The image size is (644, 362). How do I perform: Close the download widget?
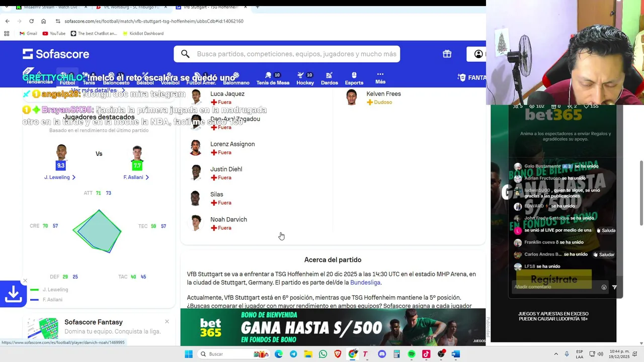25,281
